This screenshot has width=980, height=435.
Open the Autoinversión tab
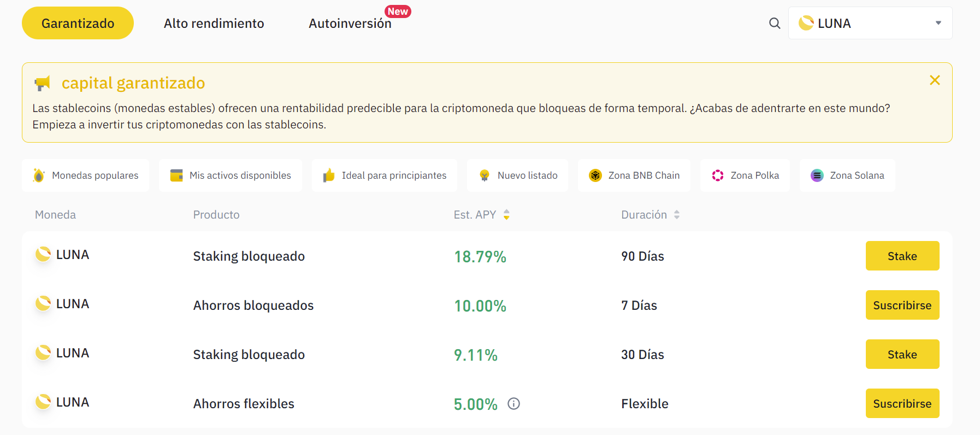click(x=350, y=23)
